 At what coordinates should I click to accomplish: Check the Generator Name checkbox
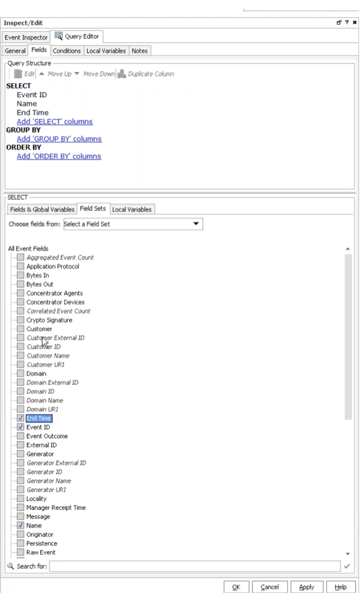(x=21, y=481)
